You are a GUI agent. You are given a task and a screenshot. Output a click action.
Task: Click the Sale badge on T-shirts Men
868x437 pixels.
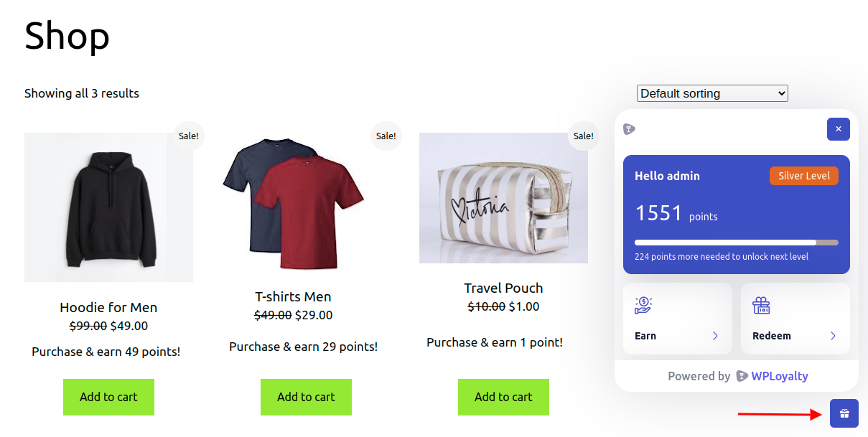[x=386, y=136]
